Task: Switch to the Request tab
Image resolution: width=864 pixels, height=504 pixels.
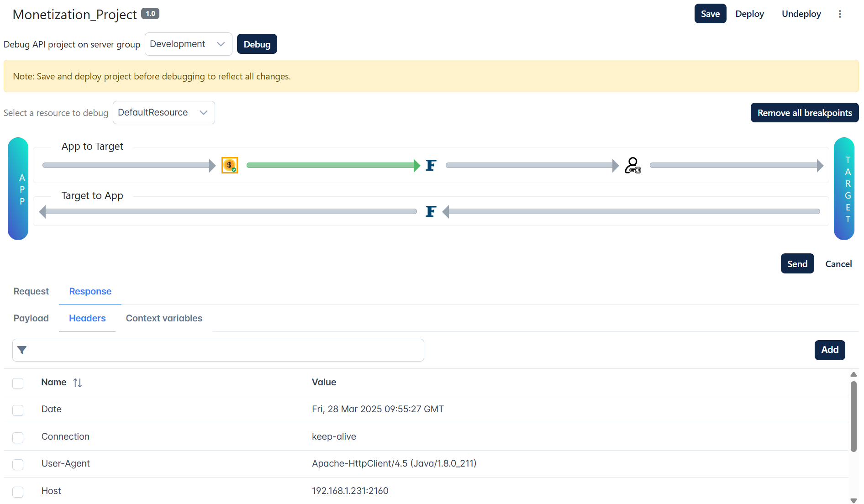Action: pyautogui.click(x=31, y=291)
